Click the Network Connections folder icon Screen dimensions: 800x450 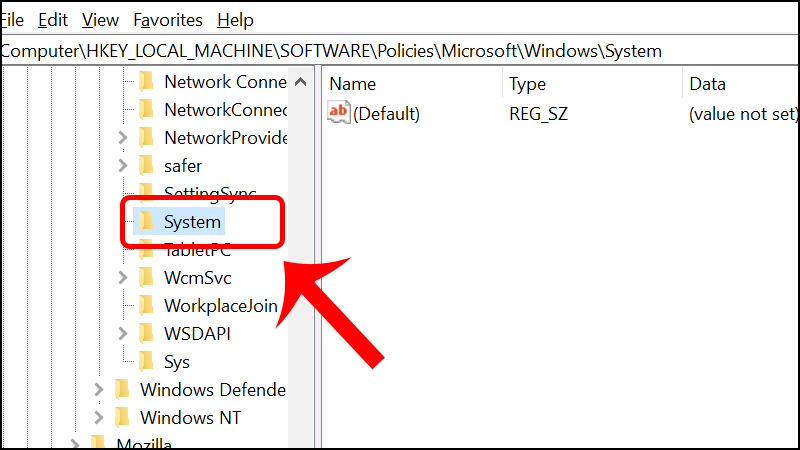pyautogui.click(x=146, y=81)
